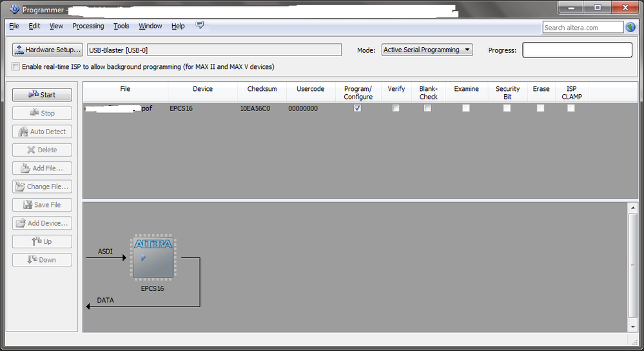
Task: Open Hardware Setup
Action: point(47,50)
